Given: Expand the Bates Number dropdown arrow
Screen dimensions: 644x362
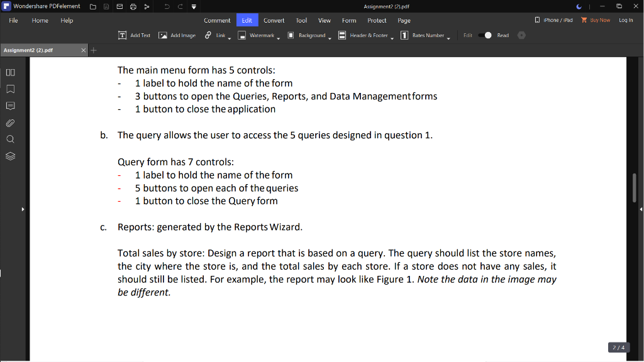Looking at the screenshot, I should point(448,38).
